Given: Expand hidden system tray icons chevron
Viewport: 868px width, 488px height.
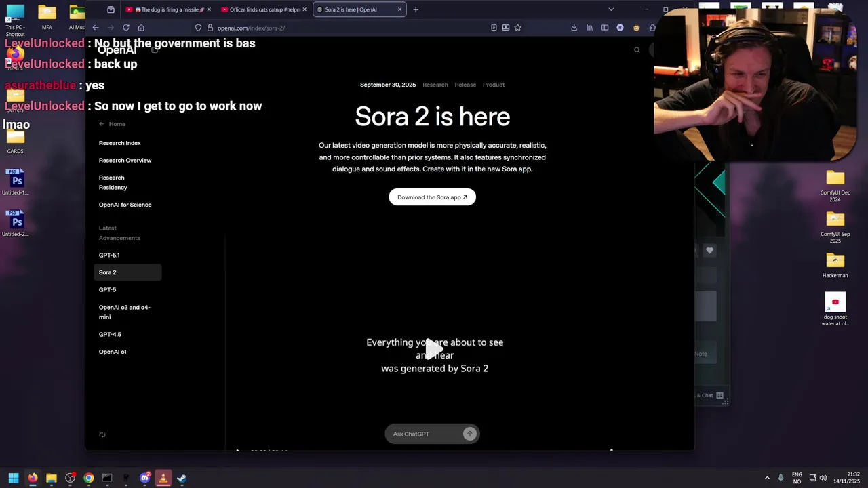Looking at the screenshot, I should pos(767,478).
